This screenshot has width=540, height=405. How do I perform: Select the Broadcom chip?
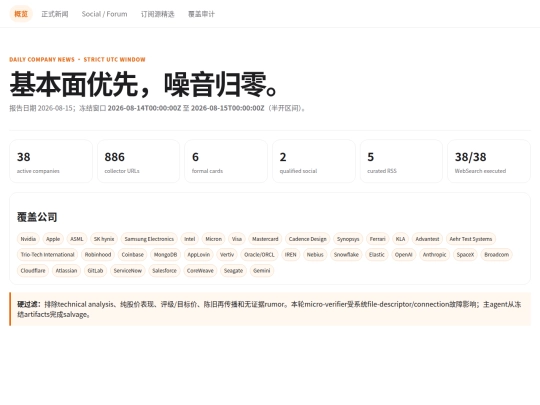(x=497, y=255)
